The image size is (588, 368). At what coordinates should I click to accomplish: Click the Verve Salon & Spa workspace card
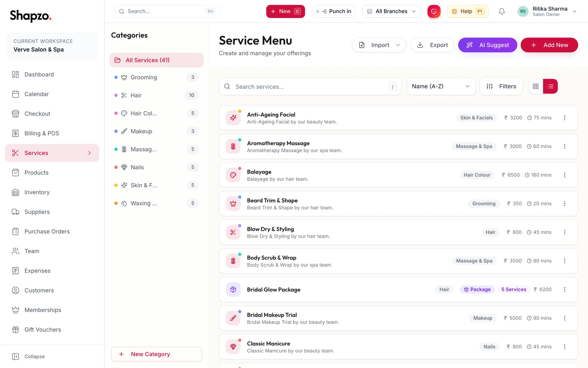52,46
